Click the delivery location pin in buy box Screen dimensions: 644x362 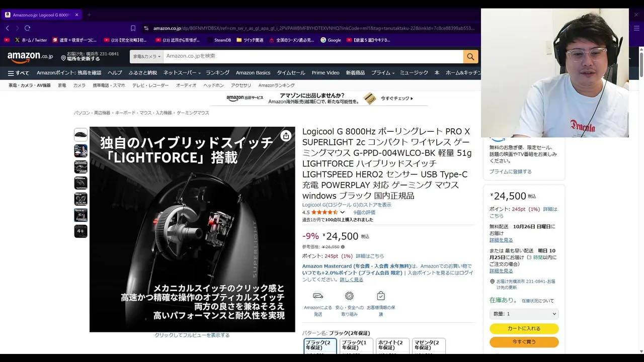point(492,282)
